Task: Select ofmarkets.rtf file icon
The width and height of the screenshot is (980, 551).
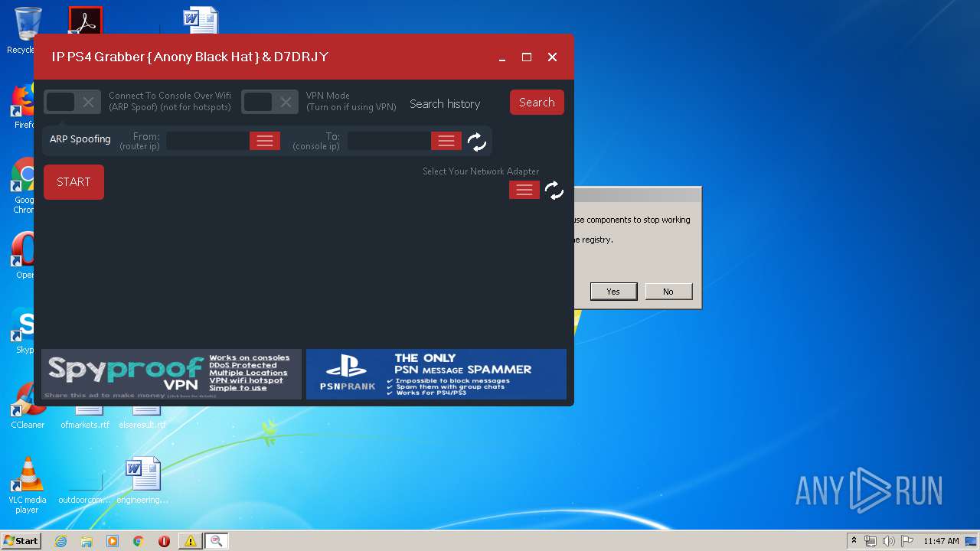Action: (85, 419)
